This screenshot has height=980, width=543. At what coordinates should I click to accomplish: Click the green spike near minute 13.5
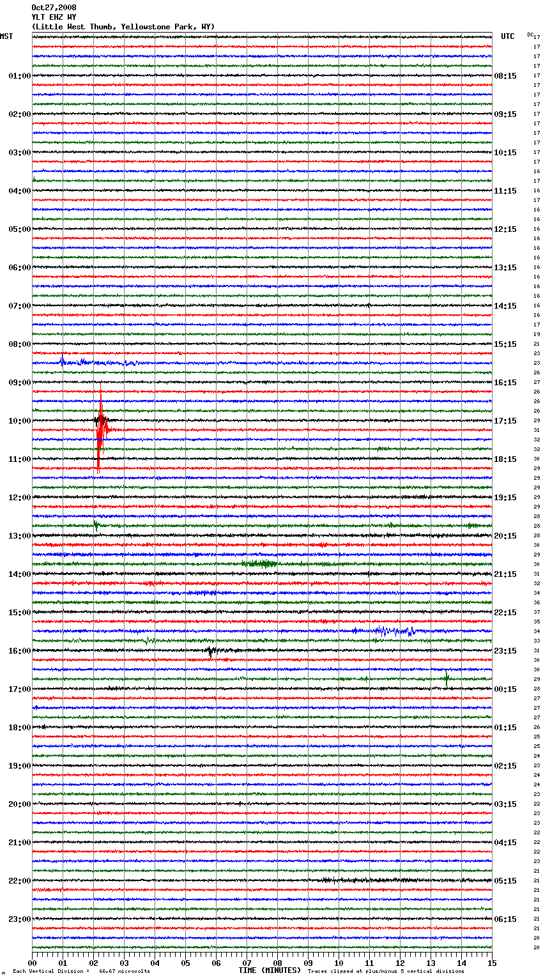[x=447, y=678]
